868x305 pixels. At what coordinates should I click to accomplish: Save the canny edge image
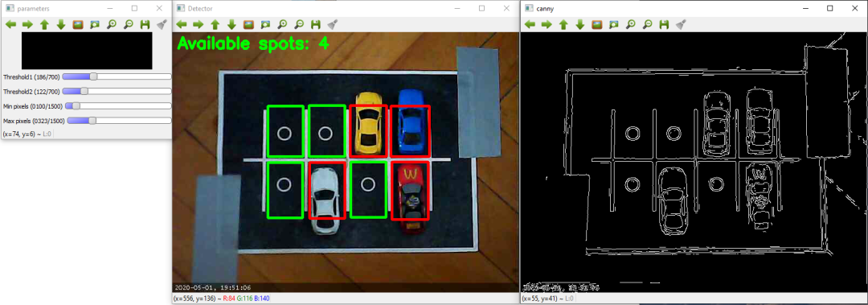664,24
